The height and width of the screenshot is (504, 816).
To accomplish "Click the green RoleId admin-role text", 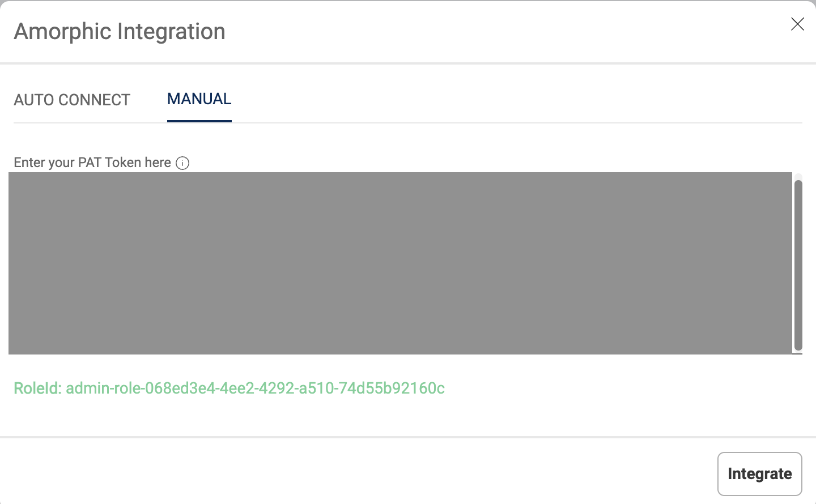I will [x=229, y=388].
